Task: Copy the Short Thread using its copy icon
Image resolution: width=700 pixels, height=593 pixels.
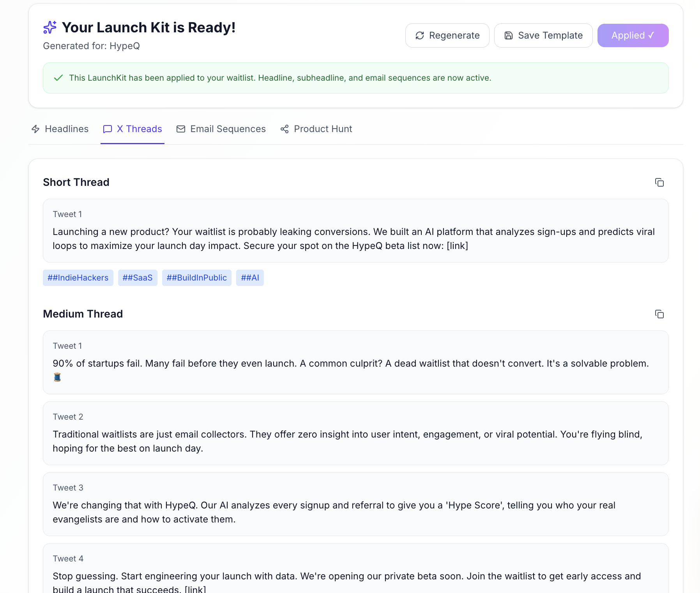Action: click(659, 182)
